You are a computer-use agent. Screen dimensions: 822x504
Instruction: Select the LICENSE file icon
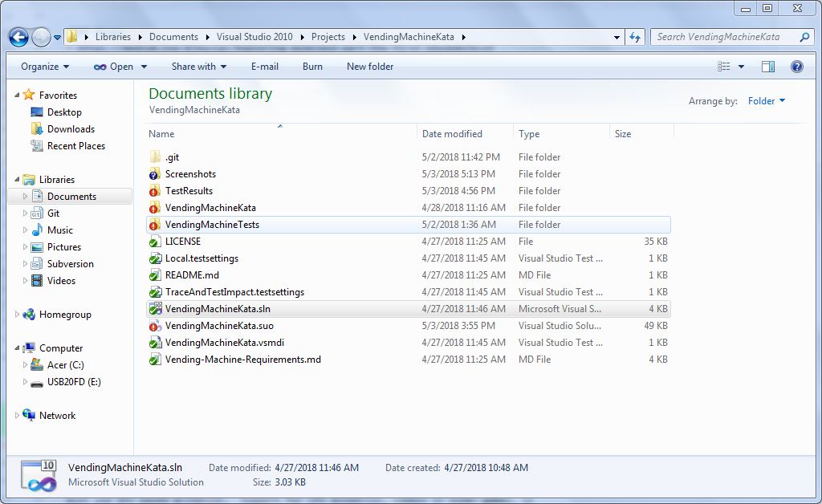155,241
